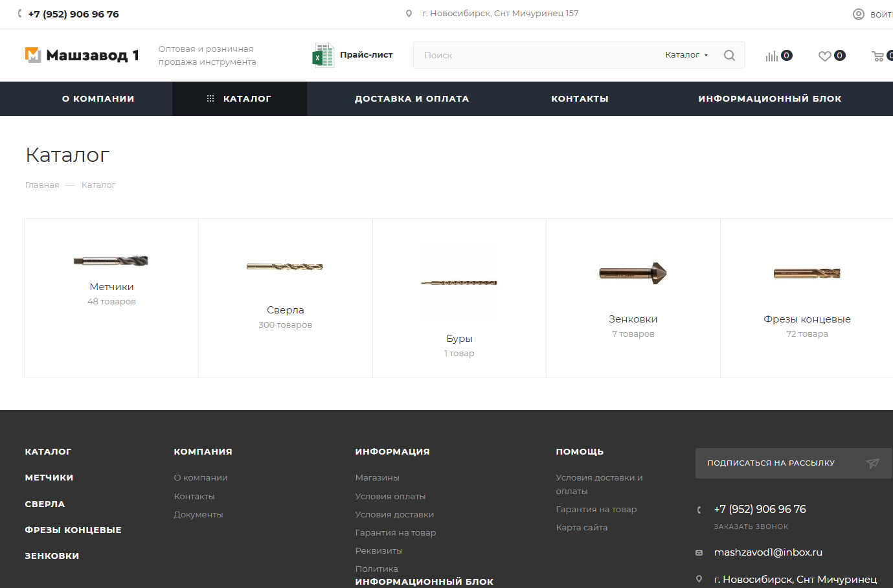Open the Метчики category thumbnail
This screenshot has height=588, width=893.
[x=111, y=261]
